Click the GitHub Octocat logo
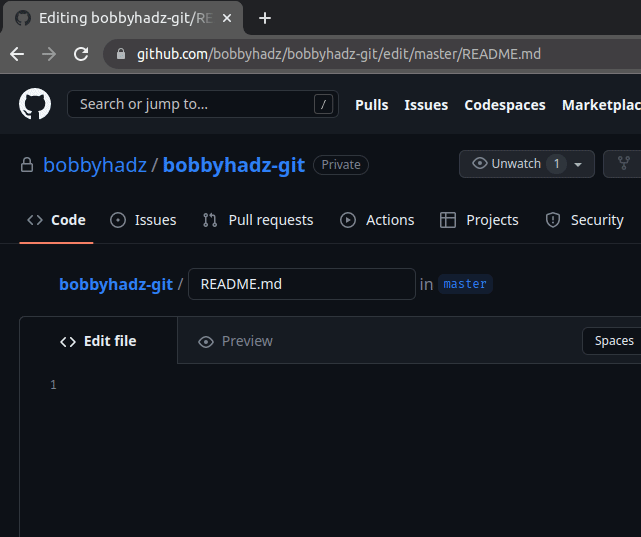 coord(35,104)
